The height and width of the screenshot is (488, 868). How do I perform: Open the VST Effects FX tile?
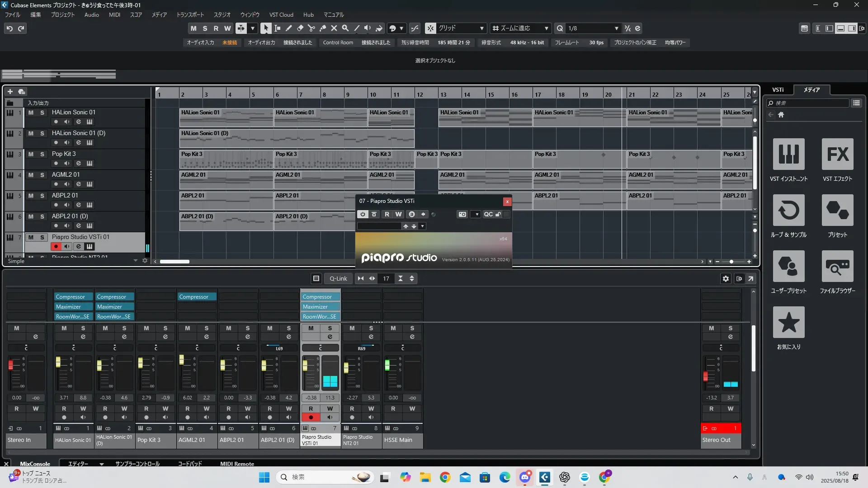pyautogui.click(x=837, y=155)
